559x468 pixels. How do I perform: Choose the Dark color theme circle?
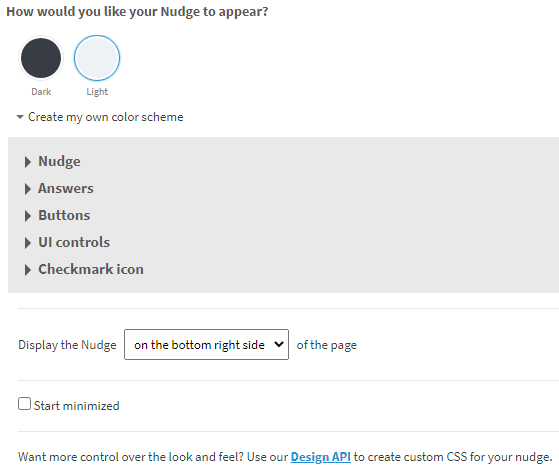(41, 58)
